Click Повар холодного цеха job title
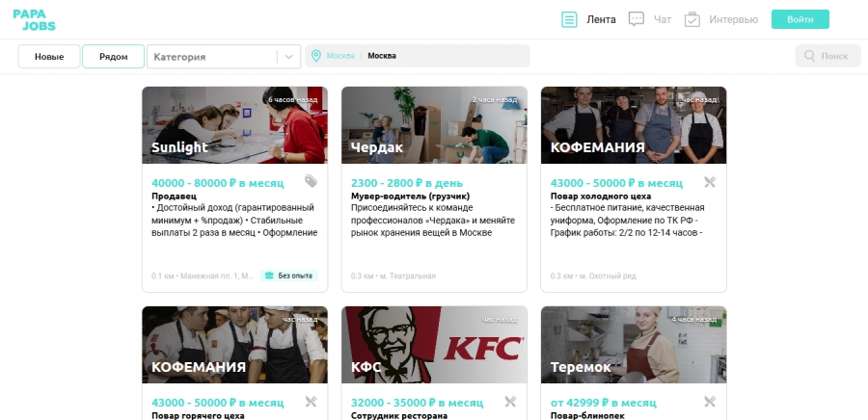Screen dimensions: 868x420 point(601,196)
